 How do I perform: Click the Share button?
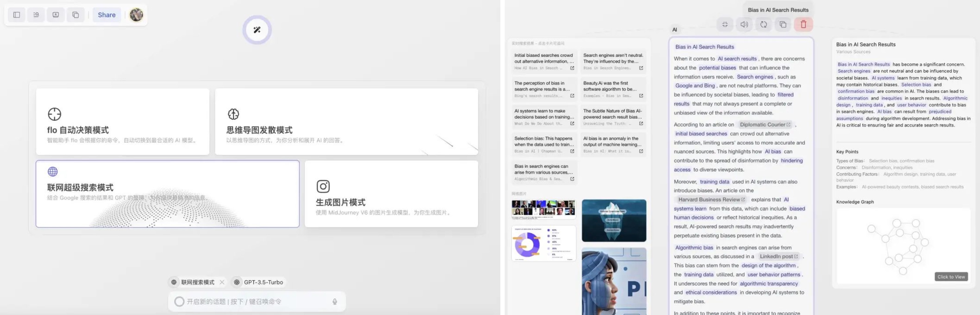coord(106,15)
